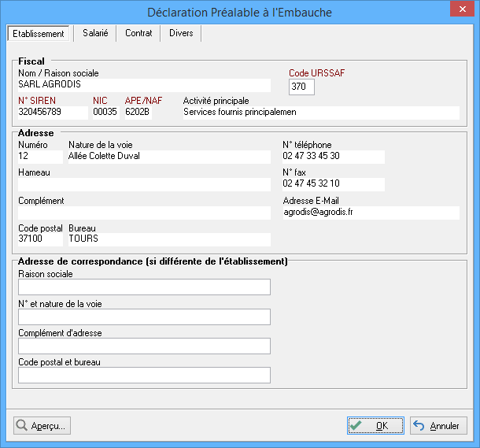The image size is (480, 448).
Task: Click the Code URSSAF input field
Action: 301,87
